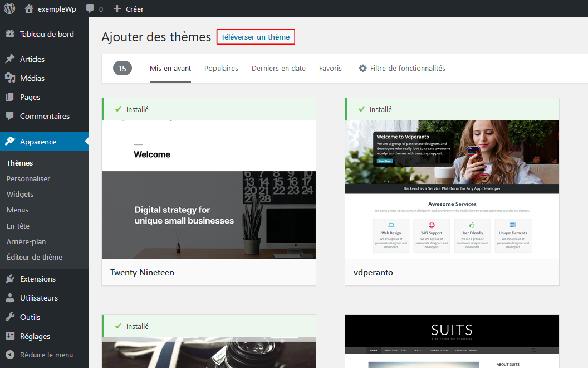Open the Articles menu
The image size is (588, 368).
click(x=32, y=59)
